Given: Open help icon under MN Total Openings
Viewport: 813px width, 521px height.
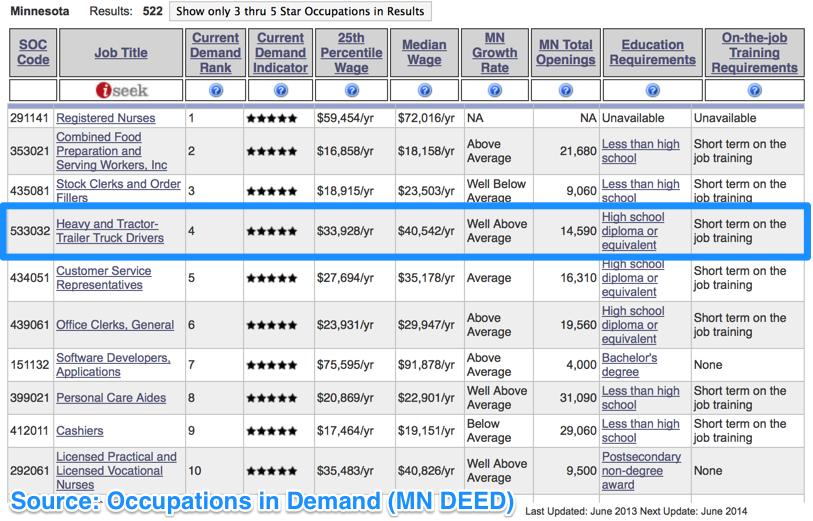Looking at the screenshot, I should tap(566, 90).
